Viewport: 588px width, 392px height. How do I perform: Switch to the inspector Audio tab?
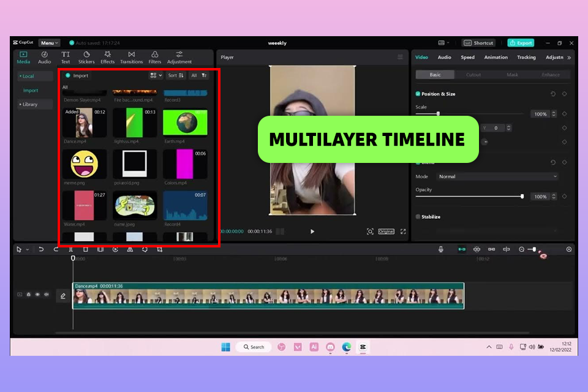coord(445,57)
